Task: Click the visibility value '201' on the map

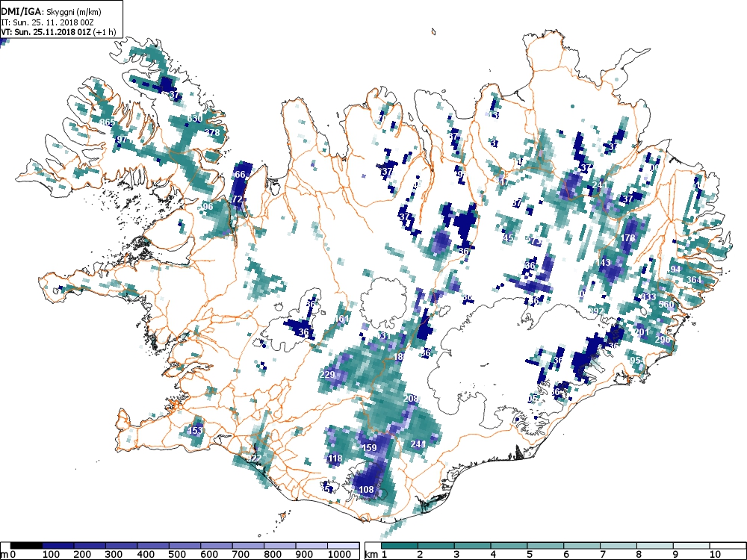Action: click(x=642, y=332)
